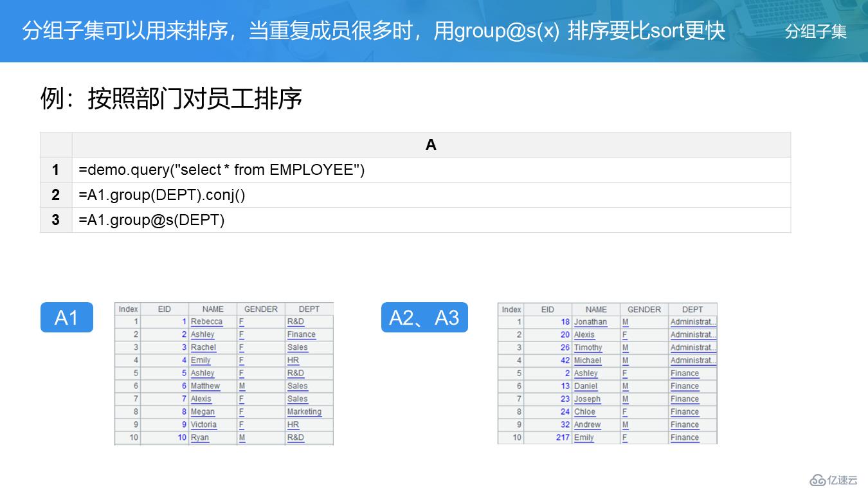Click the cell =A1.group@s(DEPT)
The image size is (868, 488).
tap(431, 220)
